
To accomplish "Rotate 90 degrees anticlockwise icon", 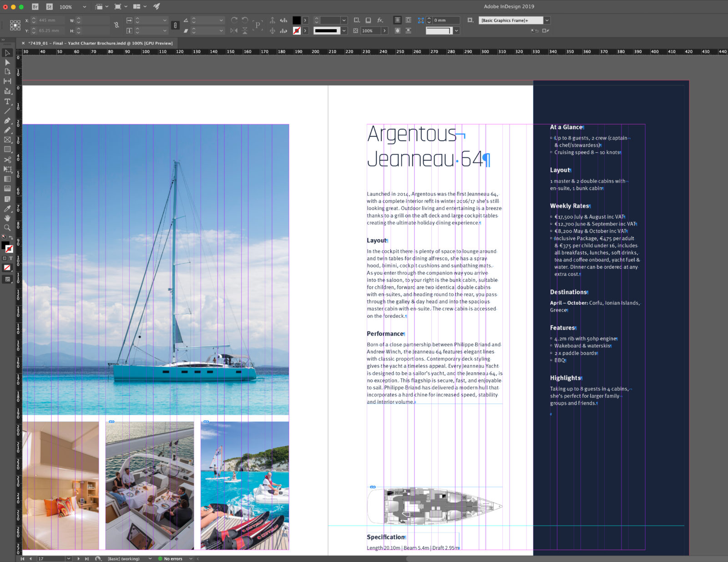I will (245, 20).
